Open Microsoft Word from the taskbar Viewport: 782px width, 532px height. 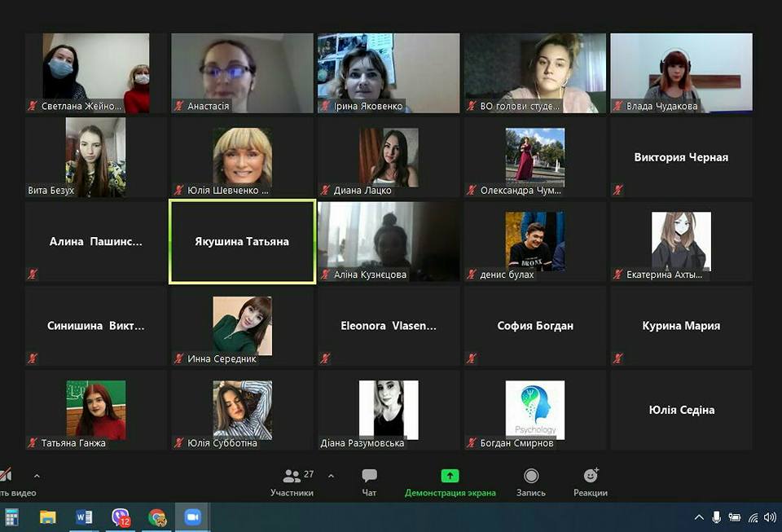pyautogui.click(x=84, y=517)
